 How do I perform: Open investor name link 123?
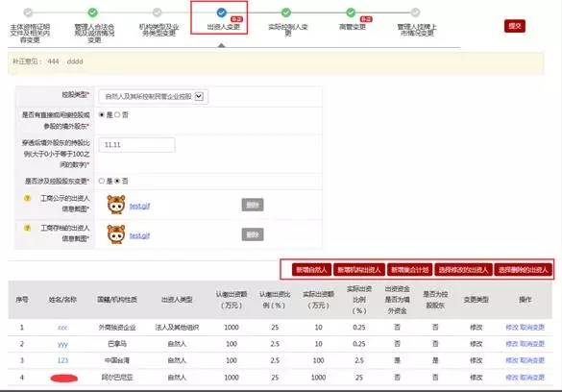[x=62, y=360]
